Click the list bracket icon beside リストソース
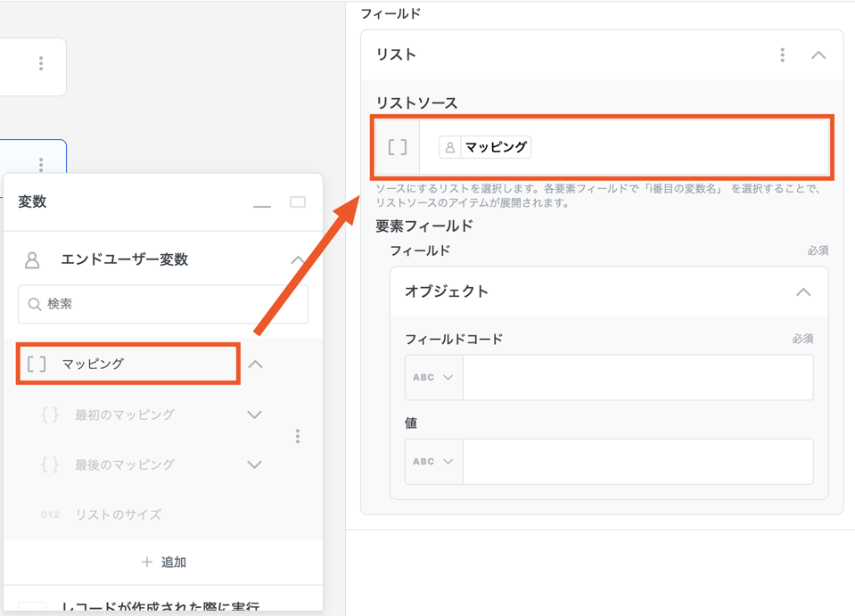The image size is (855, 616). point(398,147)
